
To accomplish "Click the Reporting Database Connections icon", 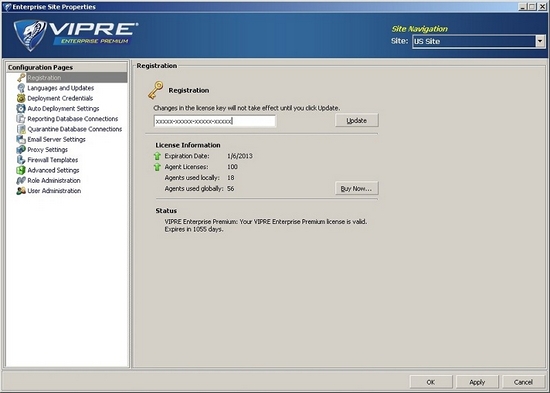I will coord(21,119).
